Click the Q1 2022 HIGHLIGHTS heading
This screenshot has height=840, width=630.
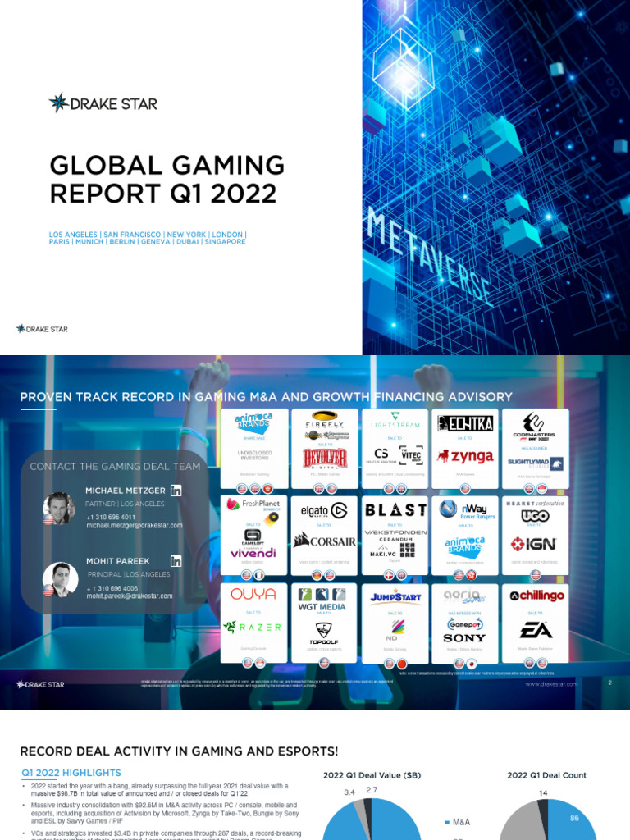[71, 773]
